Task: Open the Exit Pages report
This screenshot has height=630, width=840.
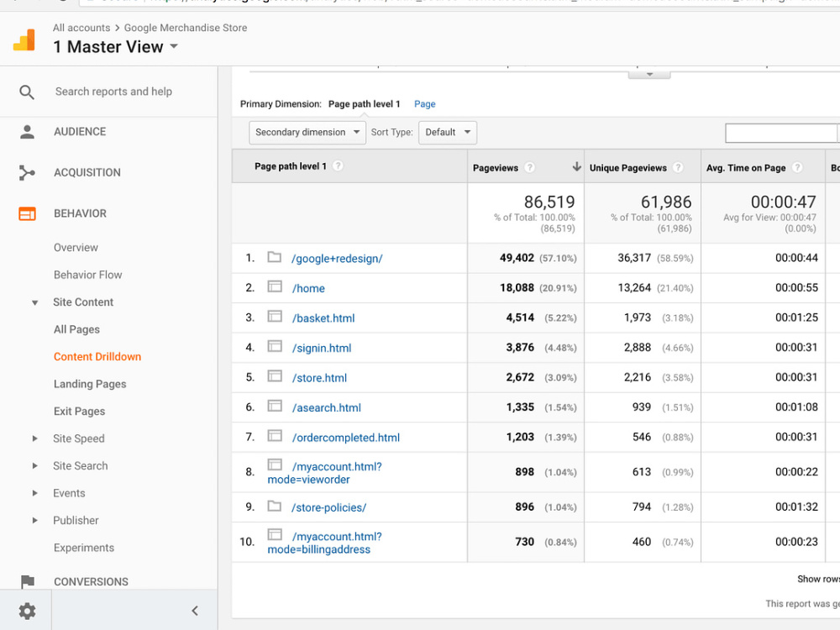Action: pyautogui.click(x=79, y=412)
